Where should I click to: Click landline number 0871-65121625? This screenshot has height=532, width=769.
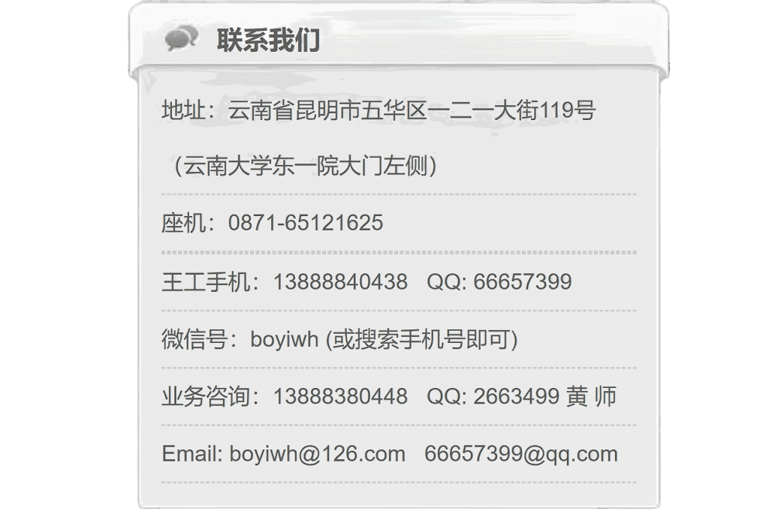(x=306, y=223)
